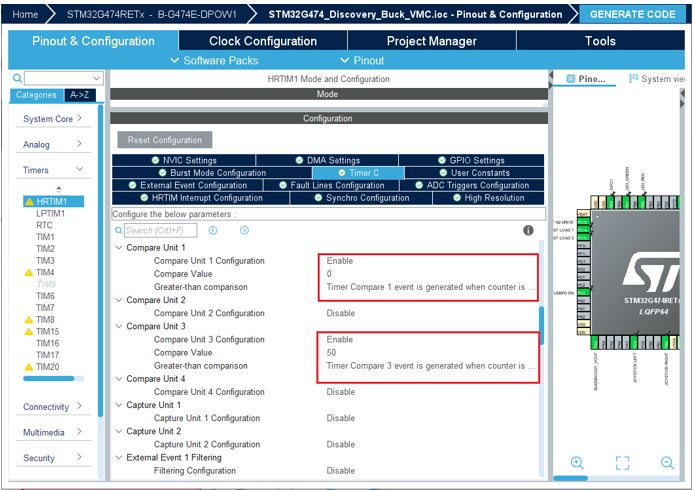Viewport: 694px width, 490px height.
Task: Click the Reset Configuration button
Action: pyautogui.click(x=165, y=140)
